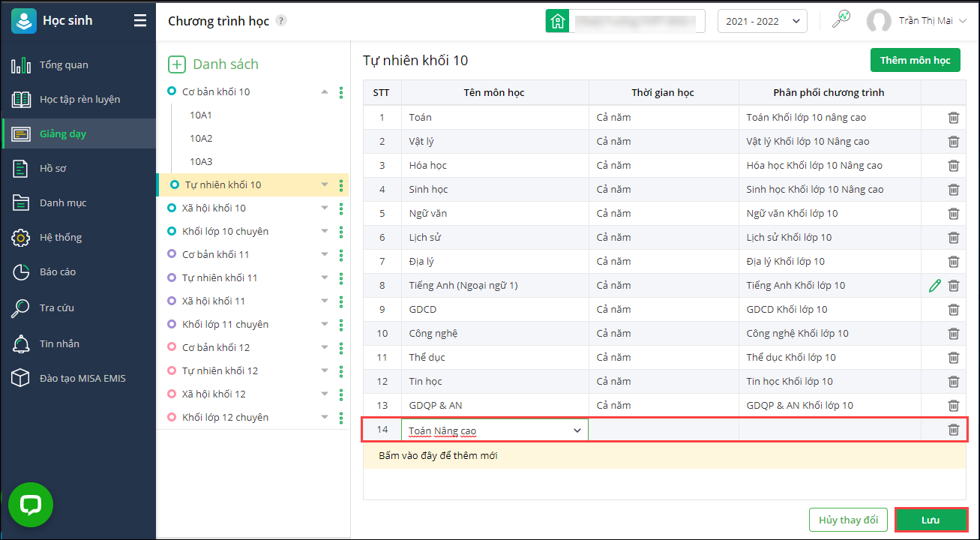This screenshot has width=980, height=540.
Task: Expand the Cơ bản khối 11 group
Action: tap(325, 255)
